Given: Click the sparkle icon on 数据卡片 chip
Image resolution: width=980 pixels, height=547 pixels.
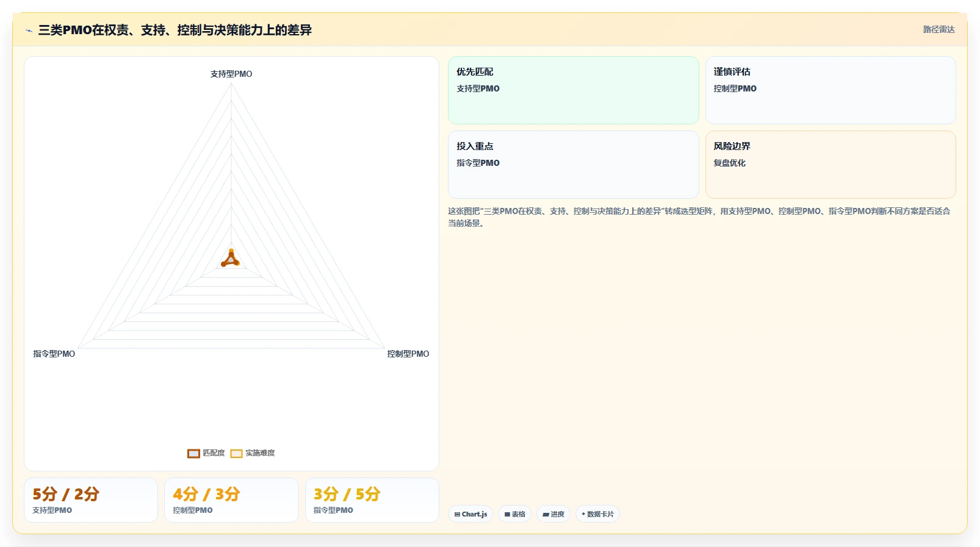Looking at the screenshot, I should [583, 514].
